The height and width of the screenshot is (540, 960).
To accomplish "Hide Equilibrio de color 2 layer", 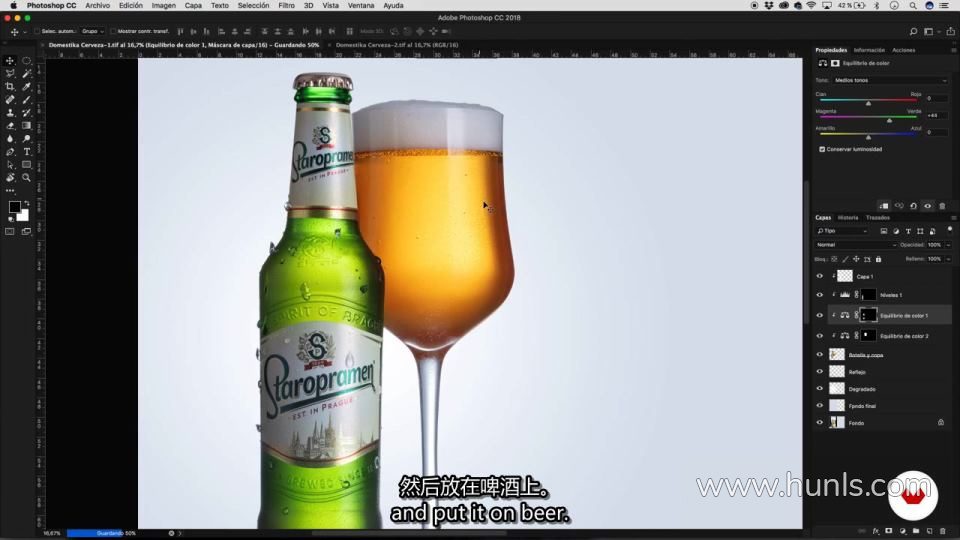I will 820,336.
